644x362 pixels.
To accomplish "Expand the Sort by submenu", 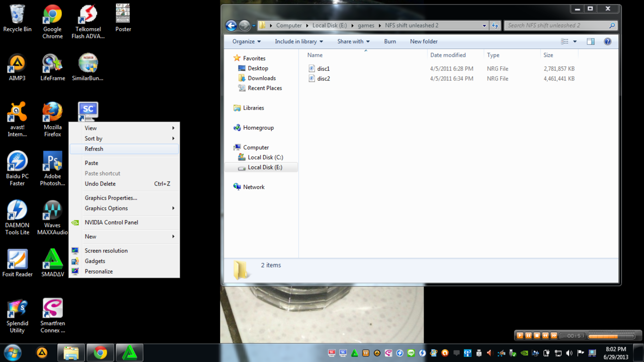I will pyautogui.click(x=124, y=139).
